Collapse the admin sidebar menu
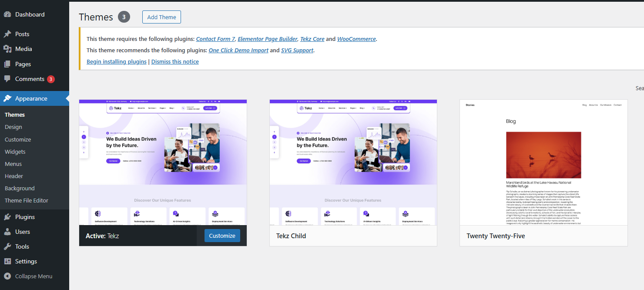The width and height of the screenshot is (644, 290). [34, 276]
